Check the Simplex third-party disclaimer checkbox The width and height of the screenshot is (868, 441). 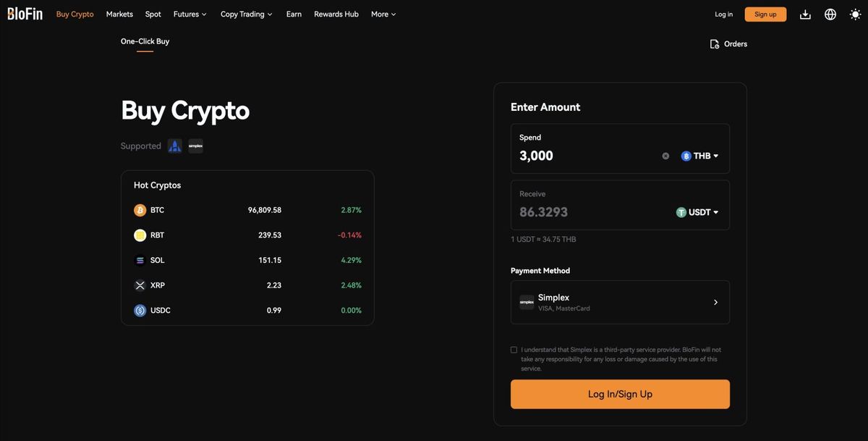514,350
